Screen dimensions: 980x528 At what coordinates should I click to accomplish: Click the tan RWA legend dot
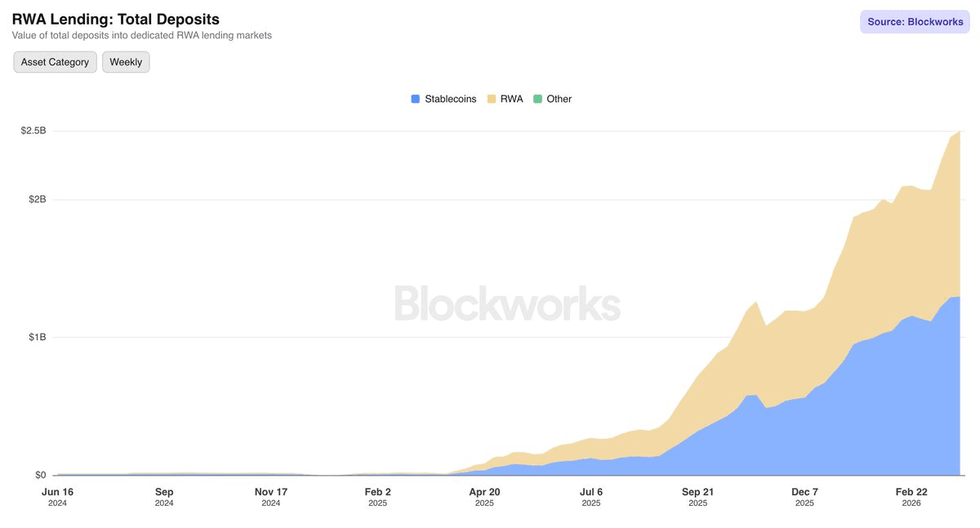click(492, 99)
